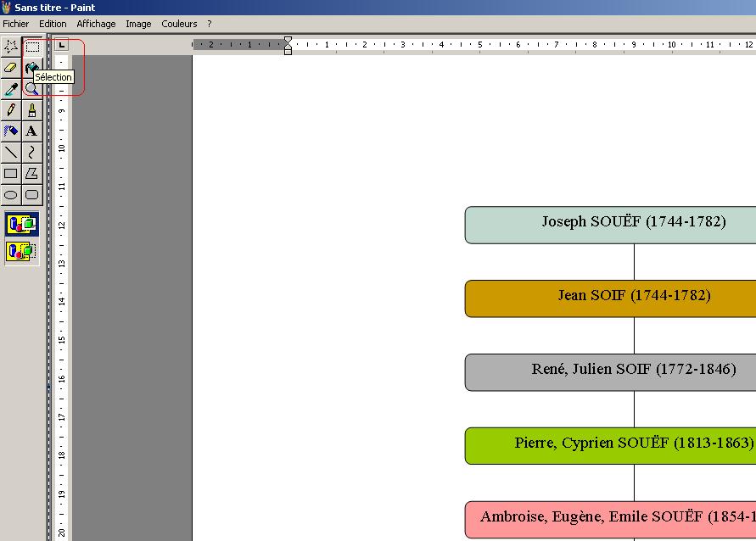Select the Airbrush spray tool
This screenshot has width=756, height=541.
[x=10, y=131]
